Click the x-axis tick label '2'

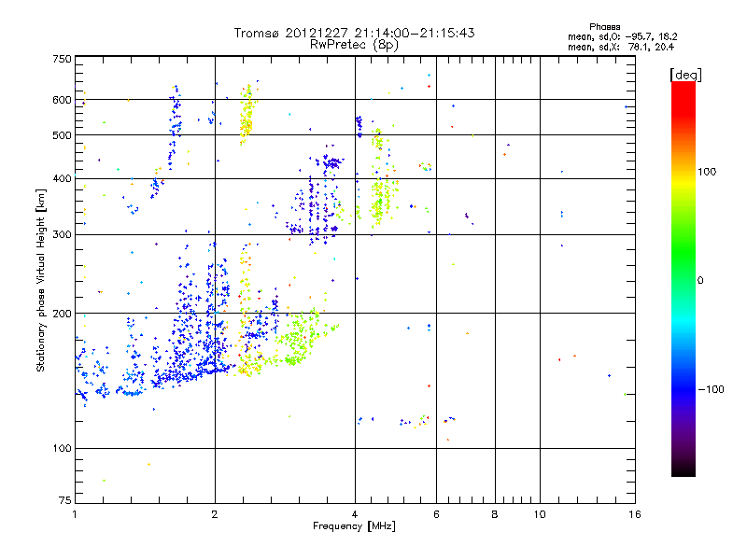click(x=215, y=514)
